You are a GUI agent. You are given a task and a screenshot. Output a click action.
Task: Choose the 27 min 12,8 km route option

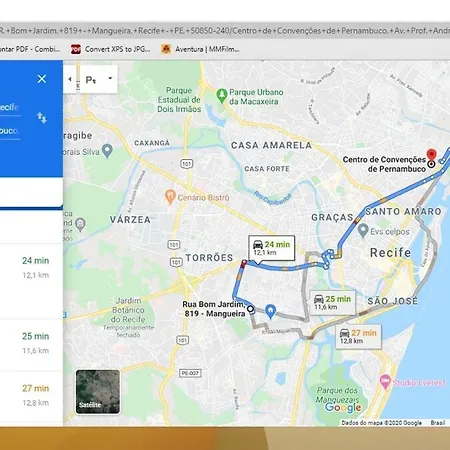tap(31, 396)
